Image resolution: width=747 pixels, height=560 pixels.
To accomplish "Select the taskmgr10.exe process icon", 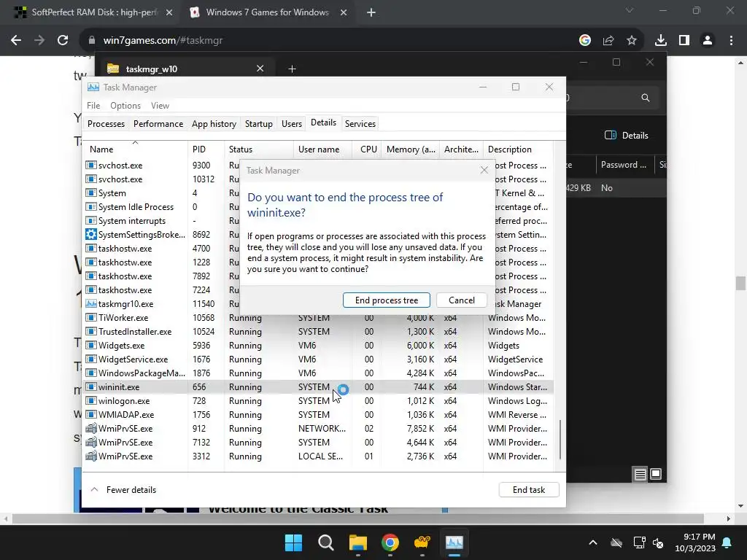I will click(91, 303).
